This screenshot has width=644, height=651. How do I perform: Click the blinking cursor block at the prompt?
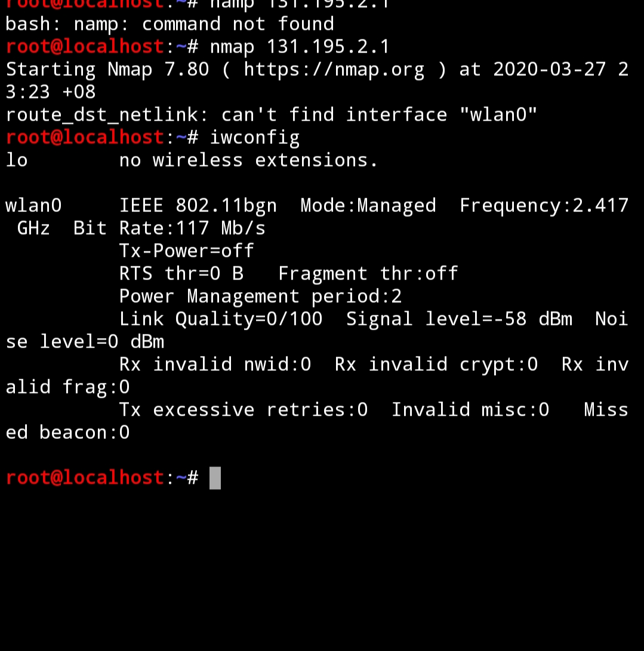(215, 478)
